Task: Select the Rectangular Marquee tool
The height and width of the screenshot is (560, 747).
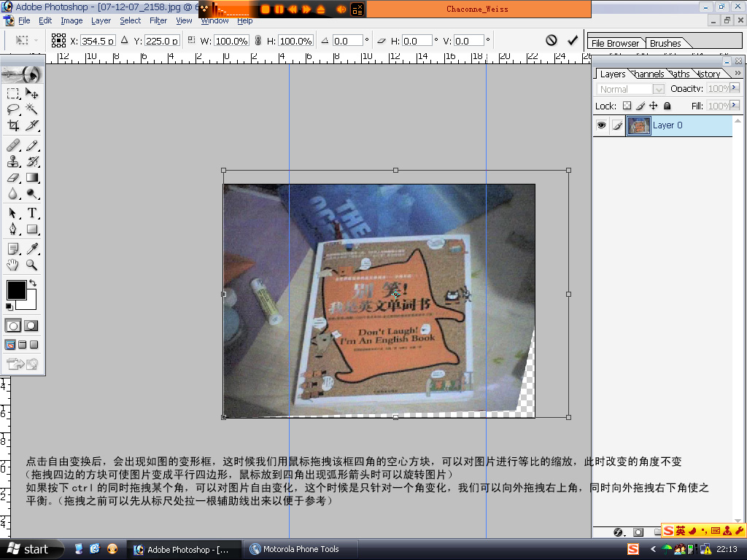Action: pos(13,93)
